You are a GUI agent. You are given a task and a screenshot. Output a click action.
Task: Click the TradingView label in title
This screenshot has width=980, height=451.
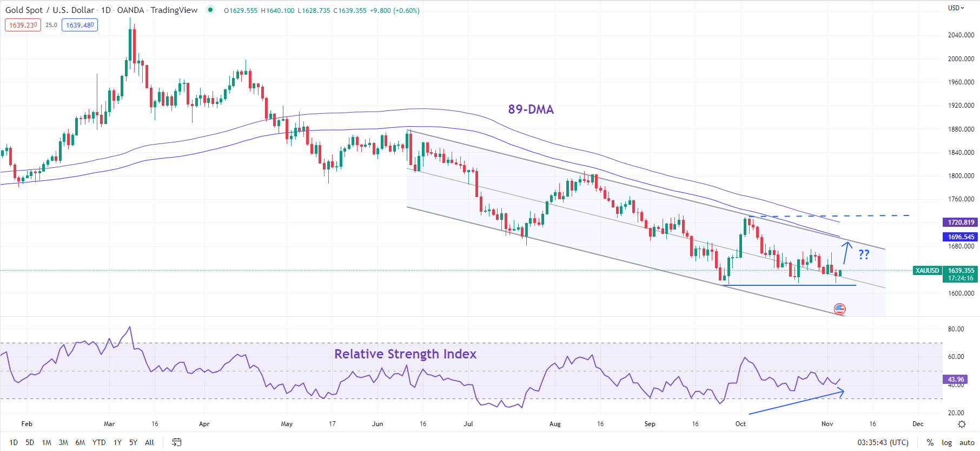coord(174,10)
